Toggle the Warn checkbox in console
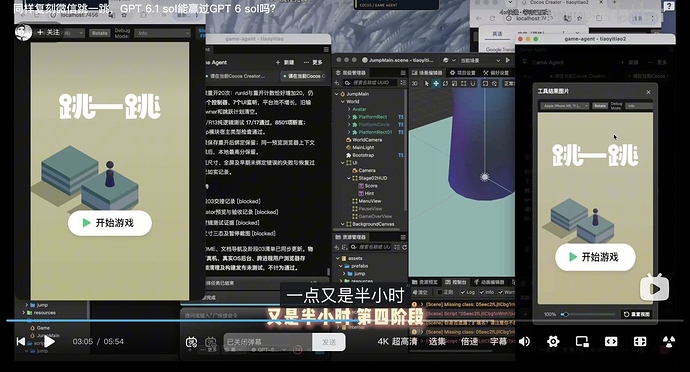This screenshot has width=690, height=372. coord(500,292)
